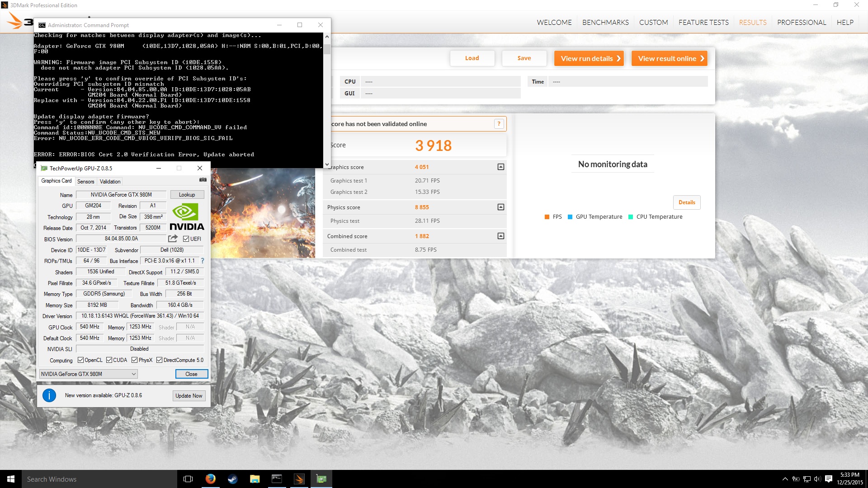The image size is (868, 488).
Task: Click the GPU-Z screenshot camera icon
Action: pos(203,180)
